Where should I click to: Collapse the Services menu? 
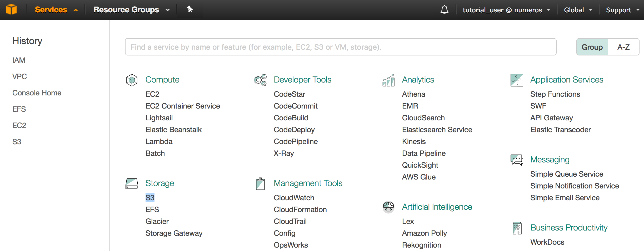[x=56, y=10]
